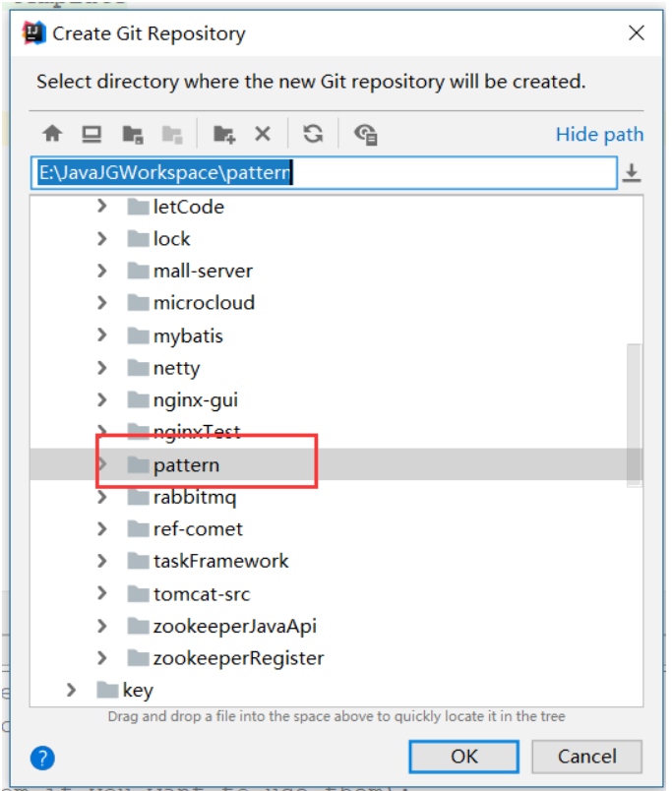Open the recent paths dropdown arrow
The height and width of the screenshot is (791, 672).
click(633, 171)
